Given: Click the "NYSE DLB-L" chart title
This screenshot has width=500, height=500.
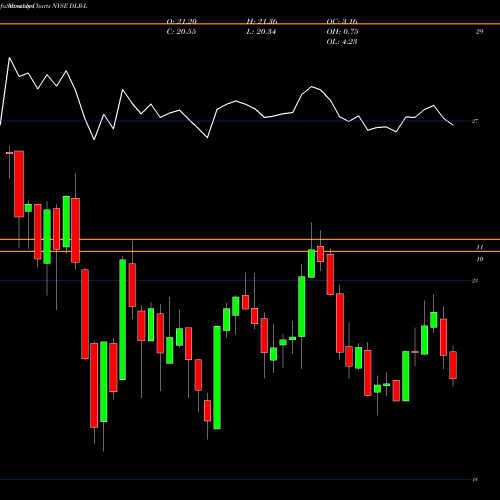Looking at the screenshot, I should click(70, 6).
